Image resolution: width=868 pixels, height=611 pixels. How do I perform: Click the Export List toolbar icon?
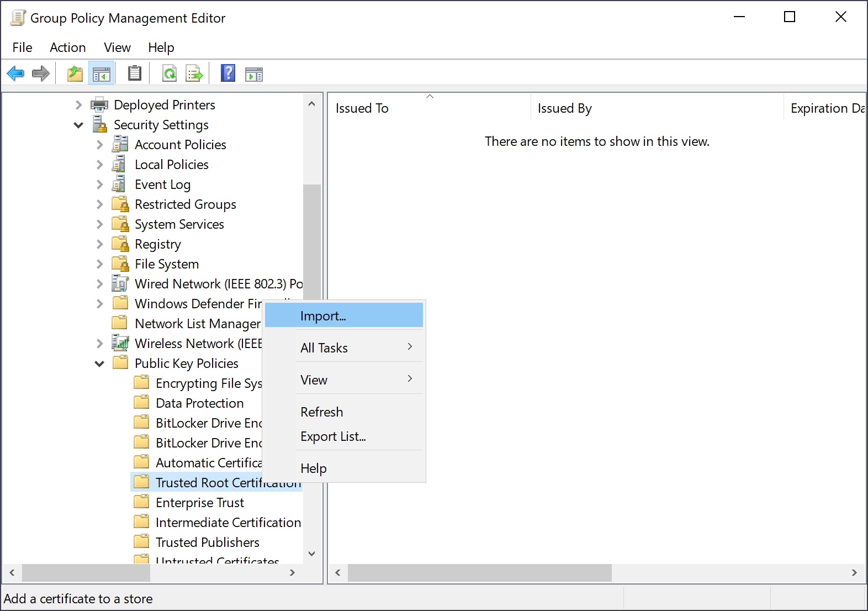tap(194, 73)
